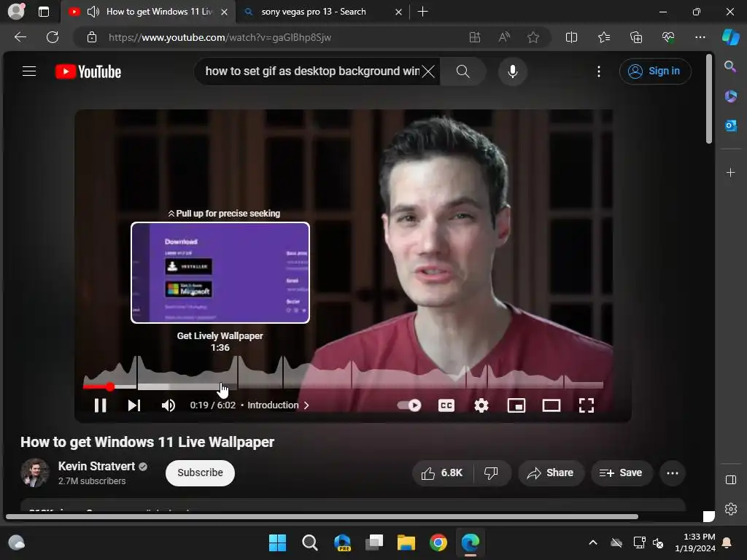Enable theater mode view
Viewport: 747px width, 560px height.
551,405
